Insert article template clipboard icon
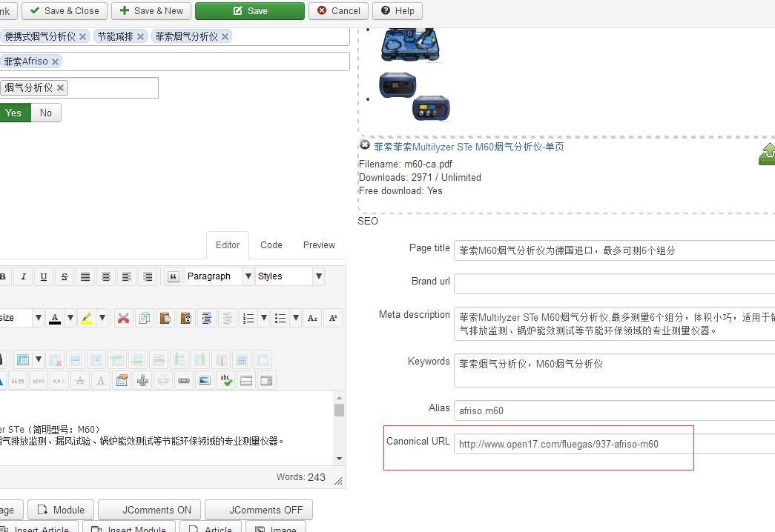 (x=122, y=380)
